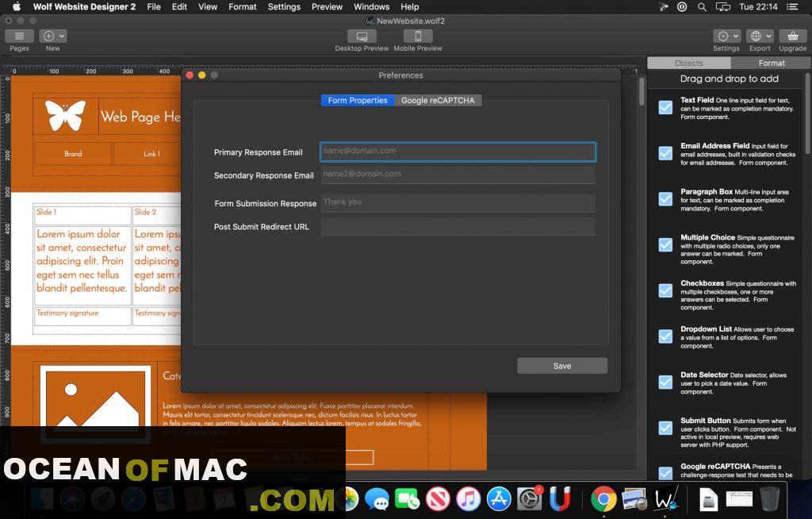The height and width of the screenshot is (519, 812).
Task: Click the Objects panel vertical scrollbar
Action: (x=808, y=114)
